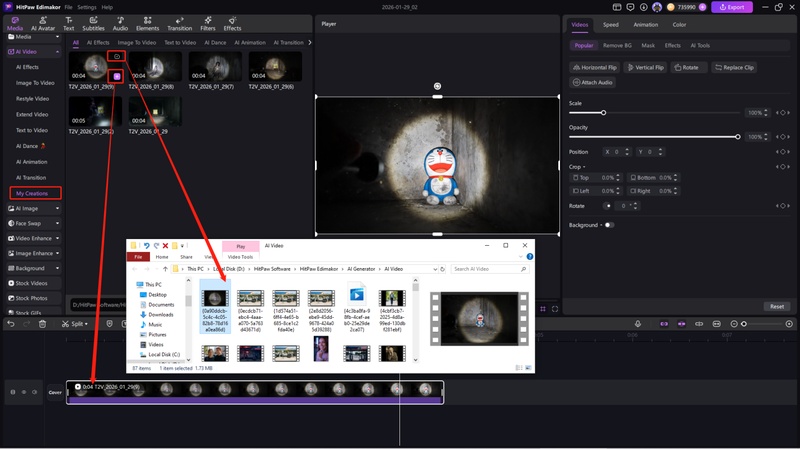Open the Transition tool in the top toolbar
Viewport: 800px width, 449px height.
180,23
